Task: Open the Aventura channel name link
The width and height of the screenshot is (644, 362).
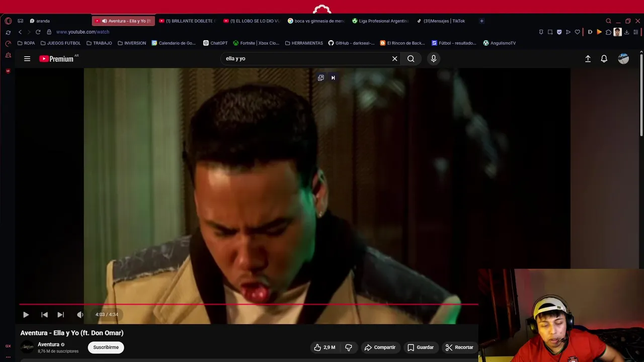Action: [48, 344]
